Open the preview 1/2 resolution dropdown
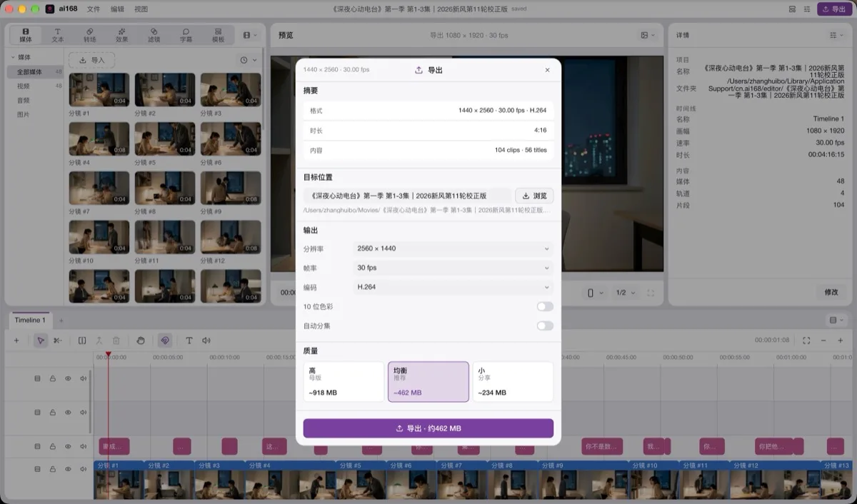 tap(626, 293)
